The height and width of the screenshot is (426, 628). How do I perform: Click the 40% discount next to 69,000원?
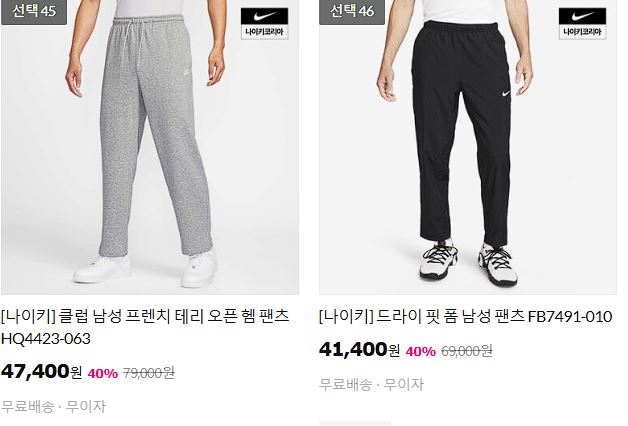tap(421, 352)
